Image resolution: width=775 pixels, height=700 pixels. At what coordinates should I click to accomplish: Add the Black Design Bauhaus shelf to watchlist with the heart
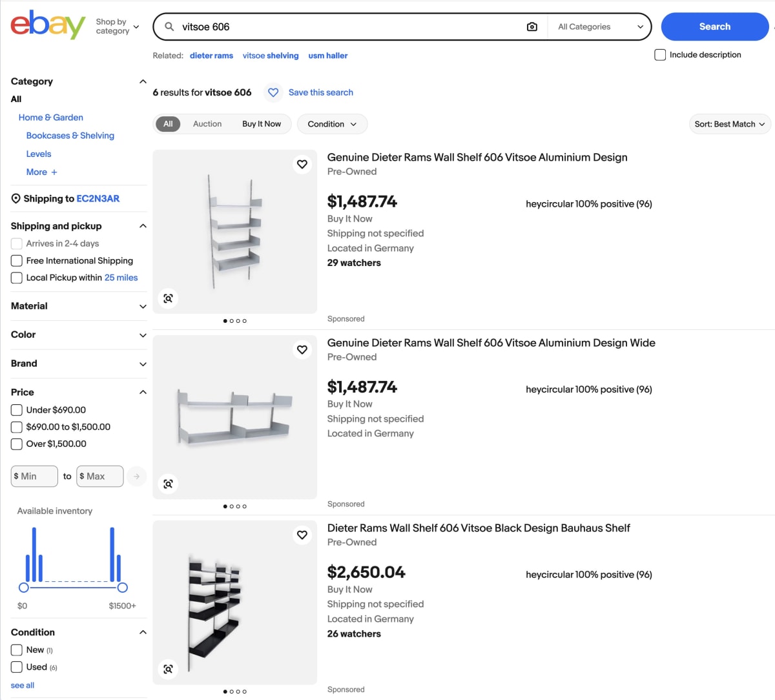click(302, 535)
